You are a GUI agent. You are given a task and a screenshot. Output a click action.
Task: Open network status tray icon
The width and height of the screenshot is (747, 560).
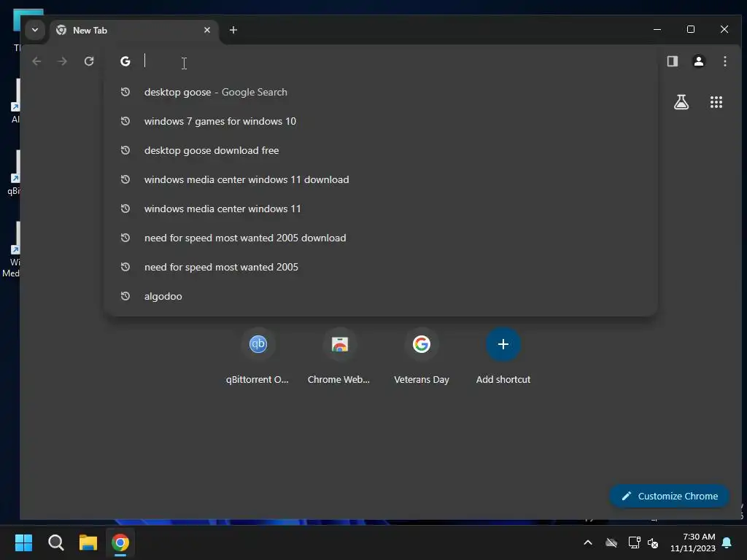point(634,542)
